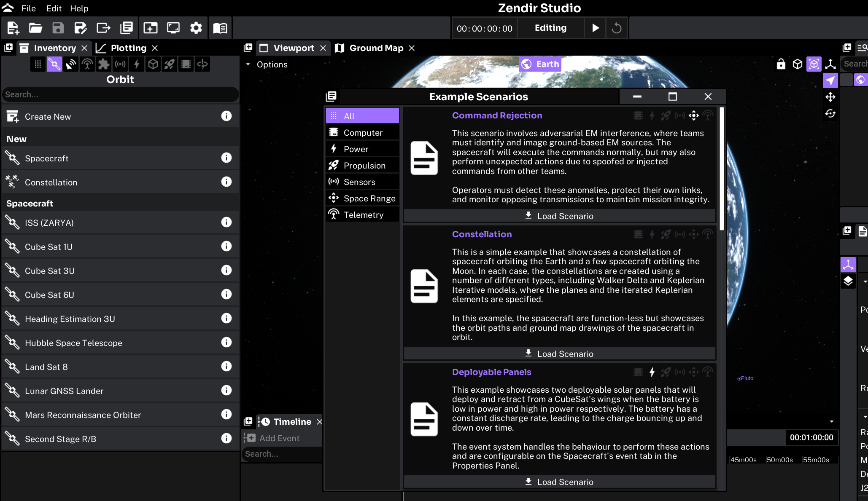Screen dimensions: 868x501
Task: Select the ground station inventory filter icon
Action: click(71, 64)
